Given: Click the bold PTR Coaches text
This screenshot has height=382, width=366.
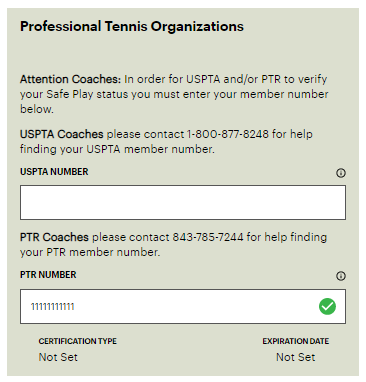Looking at the screenshot, I should click(x=54, y=237).
